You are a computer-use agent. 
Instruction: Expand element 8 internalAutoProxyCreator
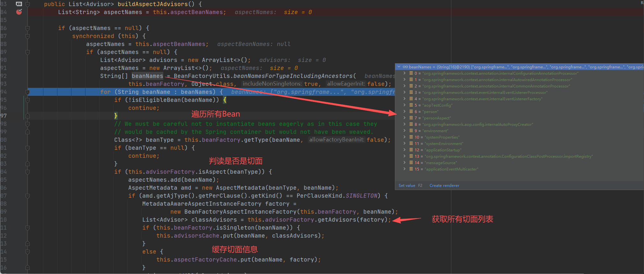pyautogui.click(x=404, y=125)
